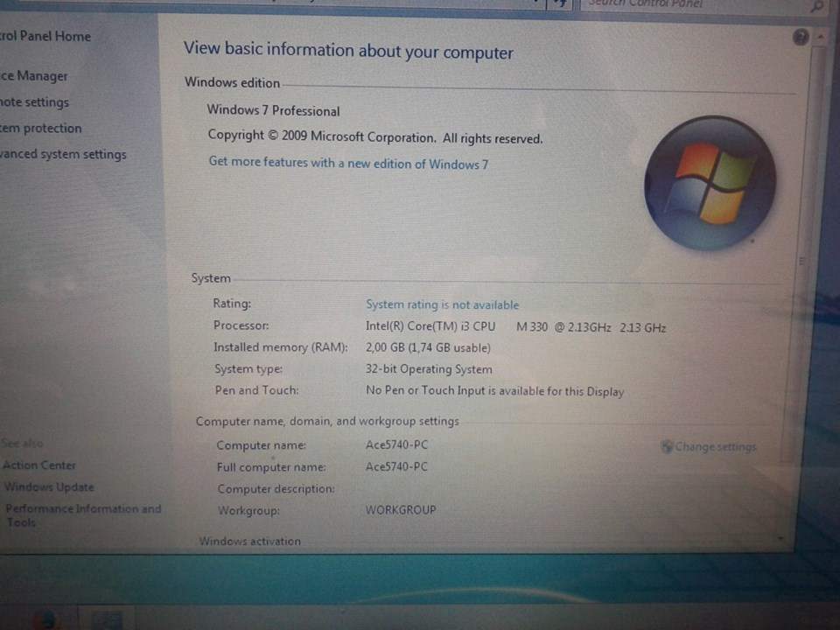Open Device Manager from the sidebar
The width and height of the screenshot is (840, 630).
(x=33, y=76)
